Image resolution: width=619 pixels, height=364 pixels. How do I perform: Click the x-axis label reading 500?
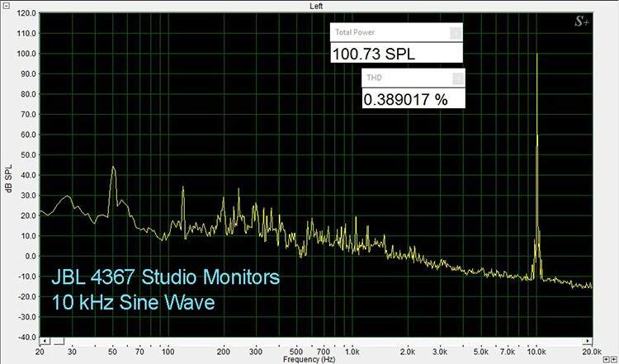pyautogui.click(x=296, y=352)
